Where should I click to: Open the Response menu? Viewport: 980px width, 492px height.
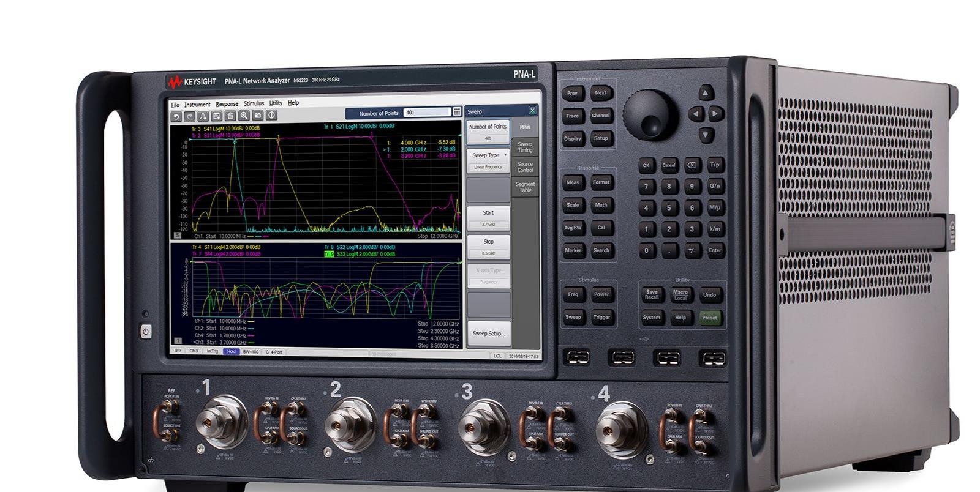pos(227,104)
